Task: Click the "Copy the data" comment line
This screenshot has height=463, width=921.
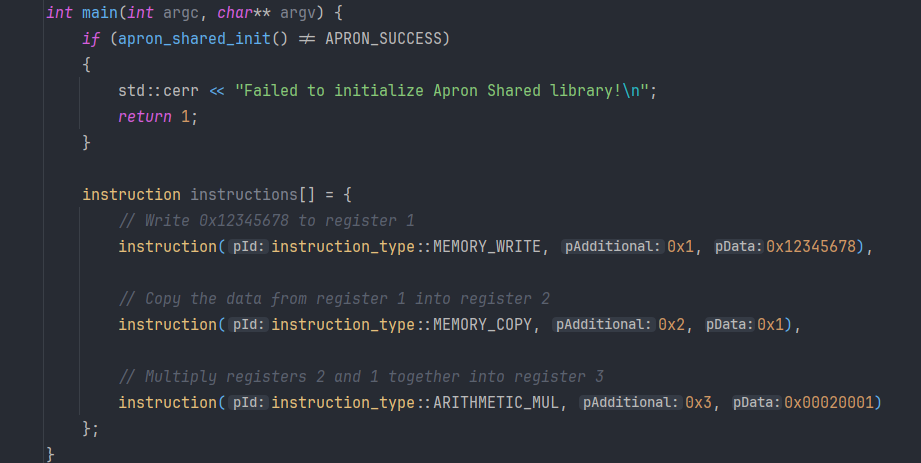Action: (x=334, y=298)
